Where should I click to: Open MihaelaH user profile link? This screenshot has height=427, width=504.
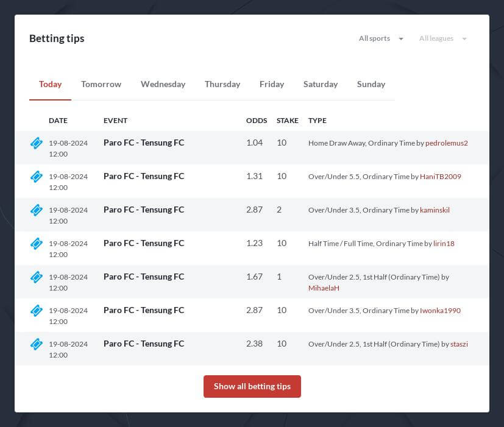tap(324, 288)
